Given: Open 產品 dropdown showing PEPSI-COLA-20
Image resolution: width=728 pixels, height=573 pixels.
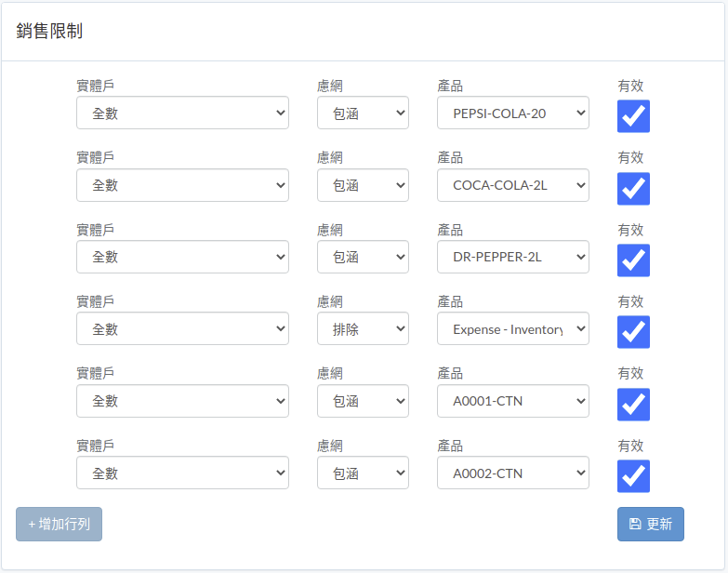Looking at the screenshot, I should pos(513,113).
